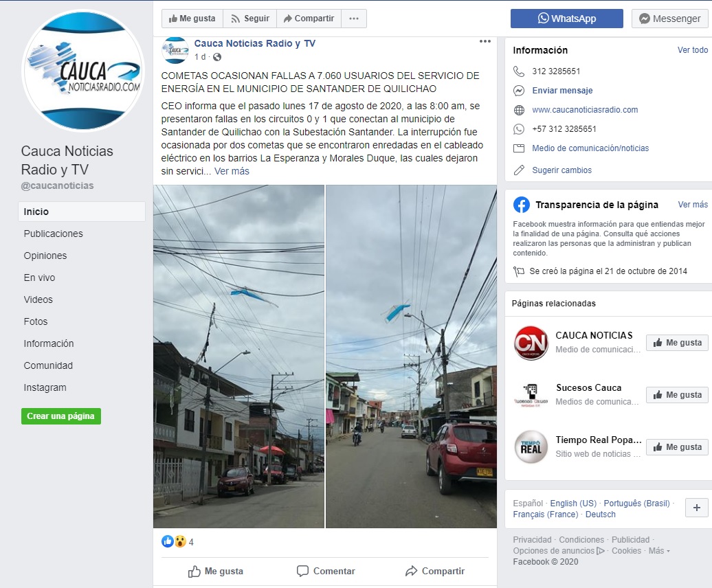
Task: Click the public globe privacy icon
Action: coord(217,57)
